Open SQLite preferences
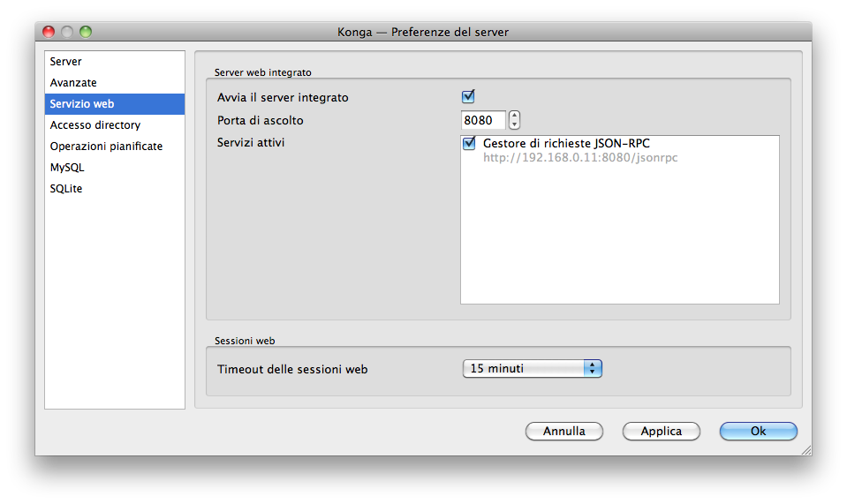847x504 pixels. pos(66,189)
